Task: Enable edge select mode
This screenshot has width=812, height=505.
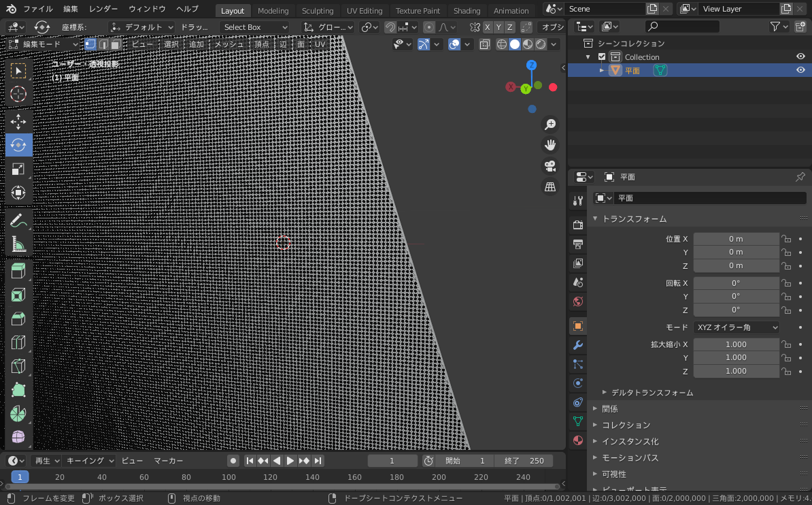Action: tap(103, 44)
